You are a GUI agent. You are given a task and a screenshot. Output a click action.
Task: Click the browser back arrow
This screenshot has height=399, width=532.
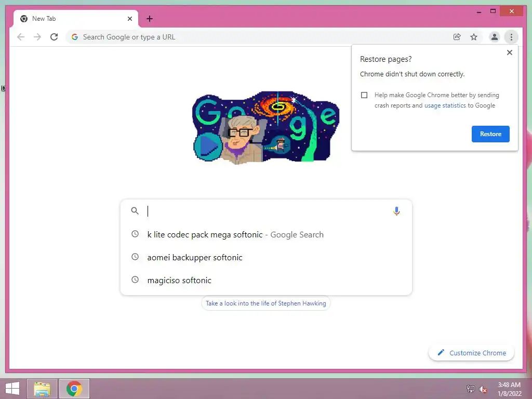point(21,37)
